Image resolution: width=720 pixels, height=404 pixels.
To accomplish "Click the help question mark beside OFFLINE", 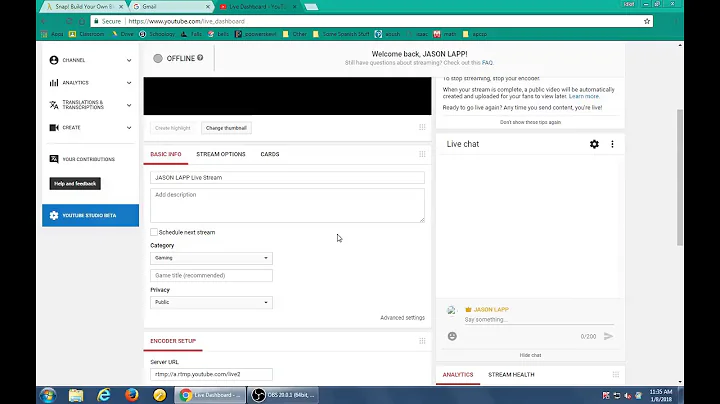I will click(x=200, y=58).
